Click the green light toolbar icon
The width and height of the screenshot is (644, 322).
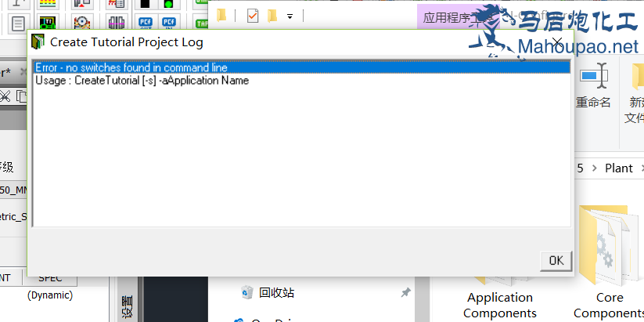pos(168,5)
